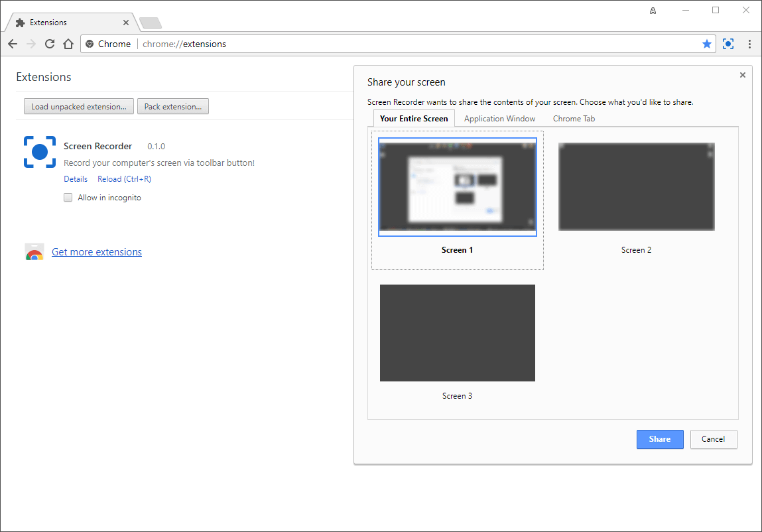The width and height of the screenshot is (762, 532).
Task: Click the Screen 3 label
Action: (x=457, y=396)
